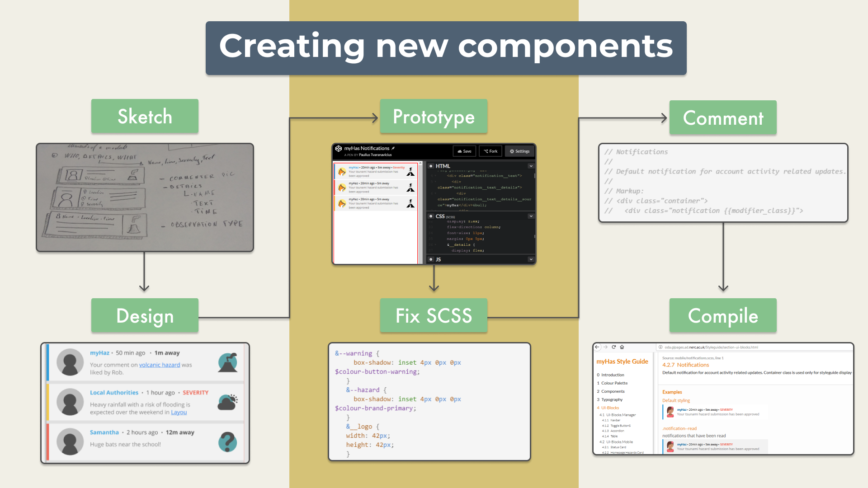Expand the JS panel chevron

click(x=531, y=259)
